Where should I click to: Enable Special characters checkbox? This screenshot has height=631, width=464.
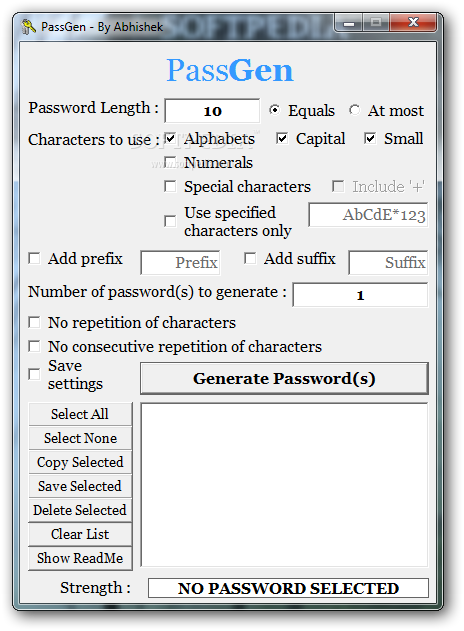click(x=170, y=186)
